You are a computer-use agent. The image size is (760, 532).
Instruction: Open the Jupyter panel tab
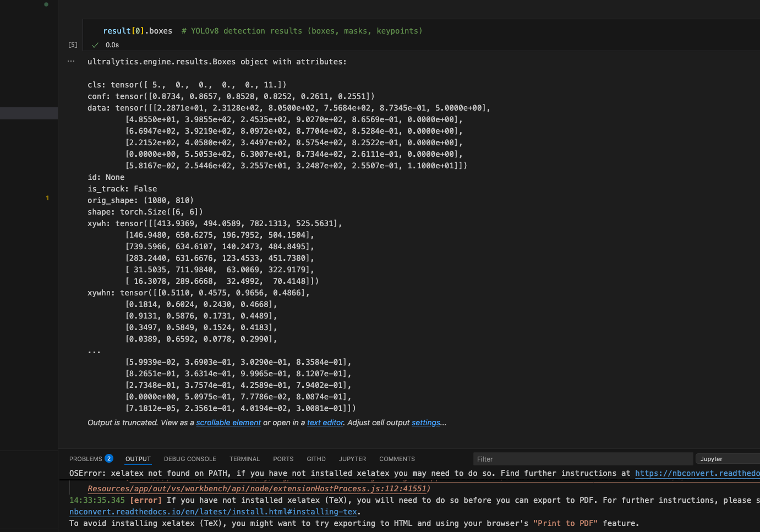point(352,459)
